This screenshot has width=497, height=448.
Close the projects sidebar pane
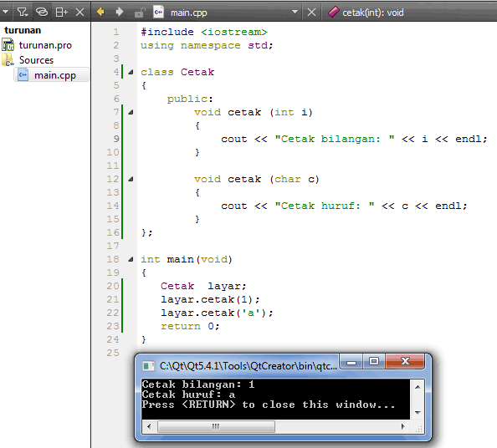click(x=79, y=13)
